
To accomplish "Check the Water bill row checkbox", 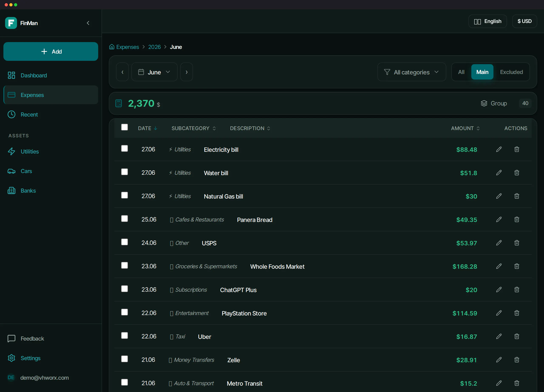I will tap(125, 172).
